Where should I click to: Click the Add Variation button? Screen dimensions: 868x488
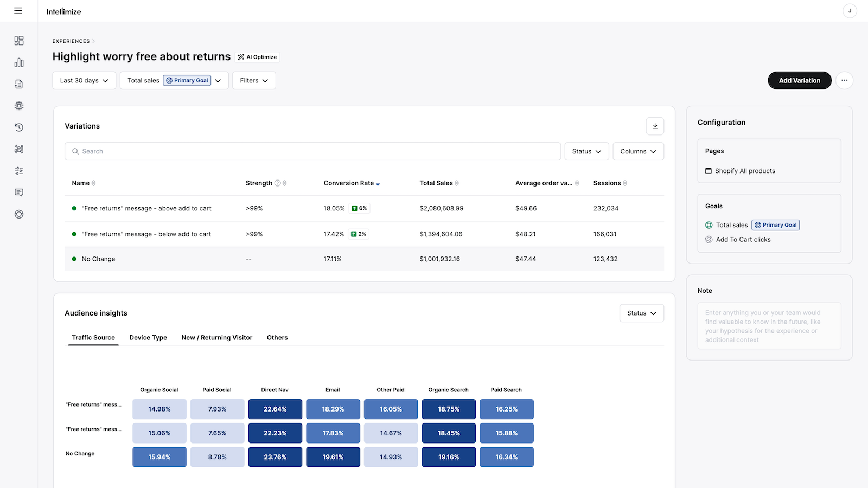[x=799, y=80]
